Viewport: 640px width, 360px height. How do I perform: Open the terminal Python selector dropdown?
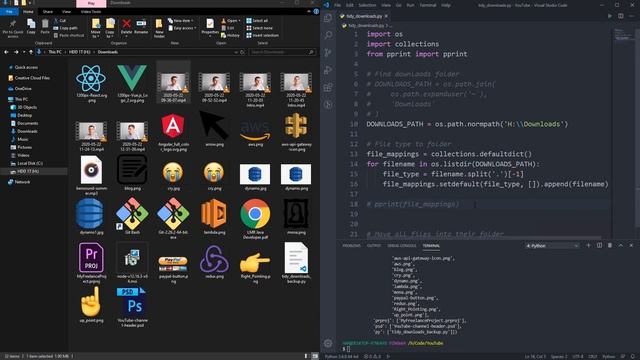point(552,246)
